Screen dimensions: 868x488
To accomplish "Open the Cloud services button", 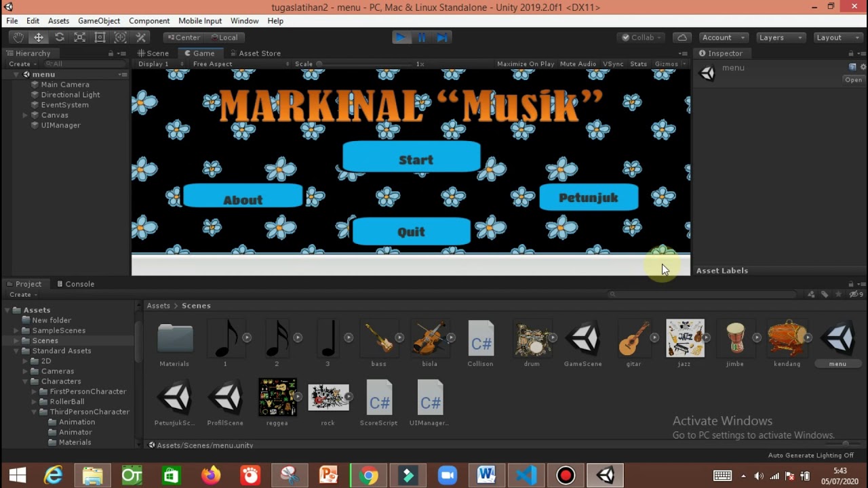I will [682, 37].
